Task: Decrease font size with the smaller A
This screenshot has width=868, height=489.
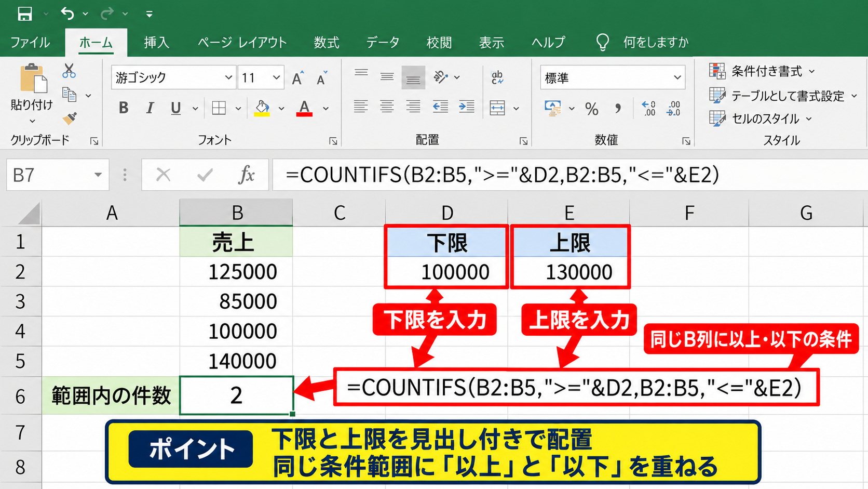Action: (x=322, y=78)
